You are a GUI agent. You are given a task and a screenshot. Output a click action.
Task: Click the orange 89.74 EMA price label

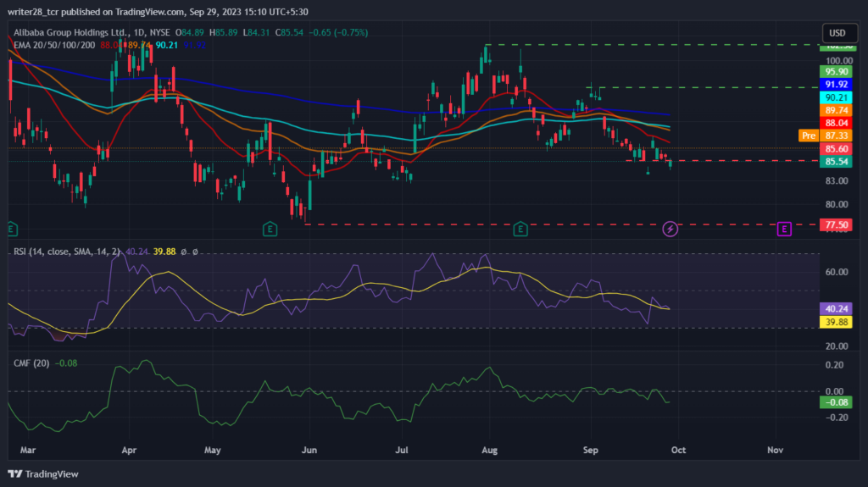836,110
